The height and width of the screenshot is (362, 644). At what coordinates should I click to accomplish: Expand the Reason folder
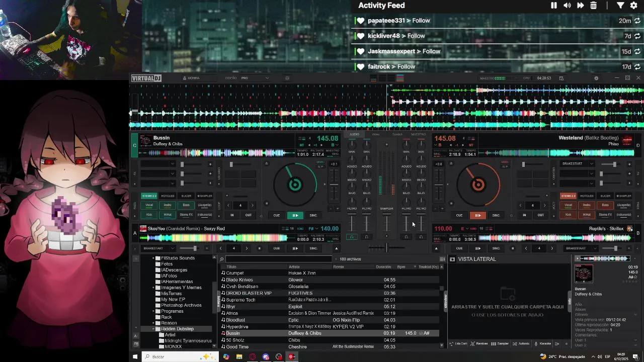[x=153, y=323]
